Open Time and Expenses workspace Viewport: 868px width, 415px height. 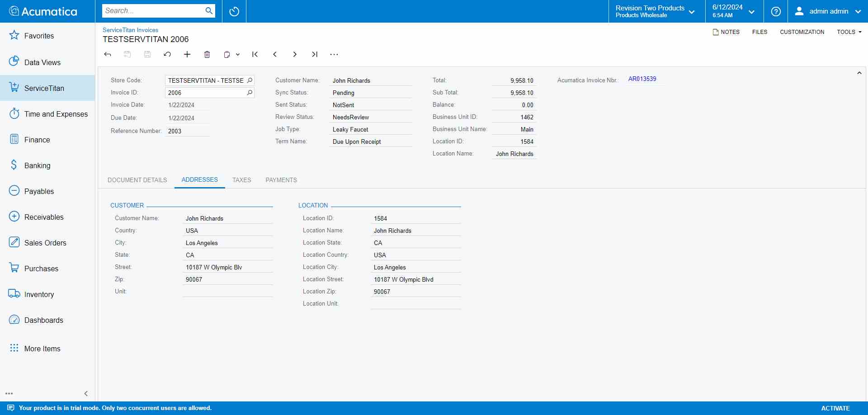coord(47,114)
